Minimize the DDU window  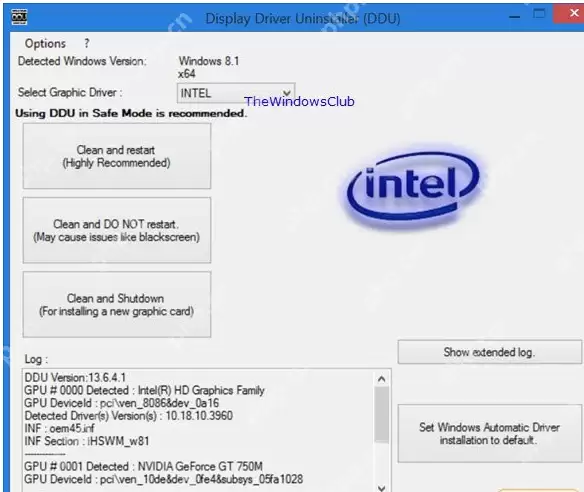(x=514, y=17)
